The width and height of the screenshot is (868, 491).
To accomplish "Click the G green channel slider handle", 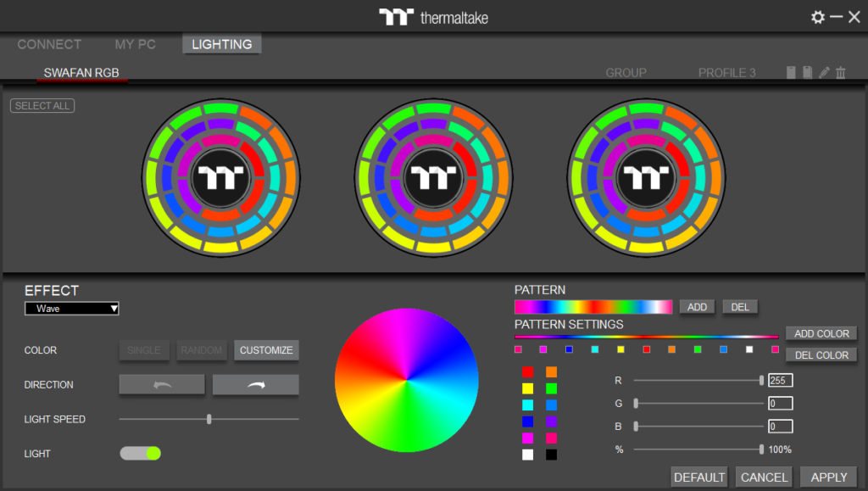I will [x=636, y=404].
